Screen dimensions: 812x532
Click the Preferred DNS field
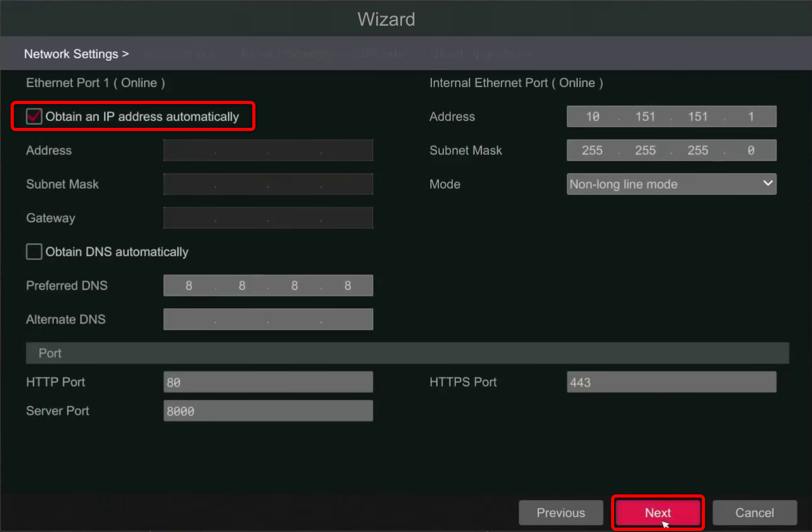coord(268,286)
